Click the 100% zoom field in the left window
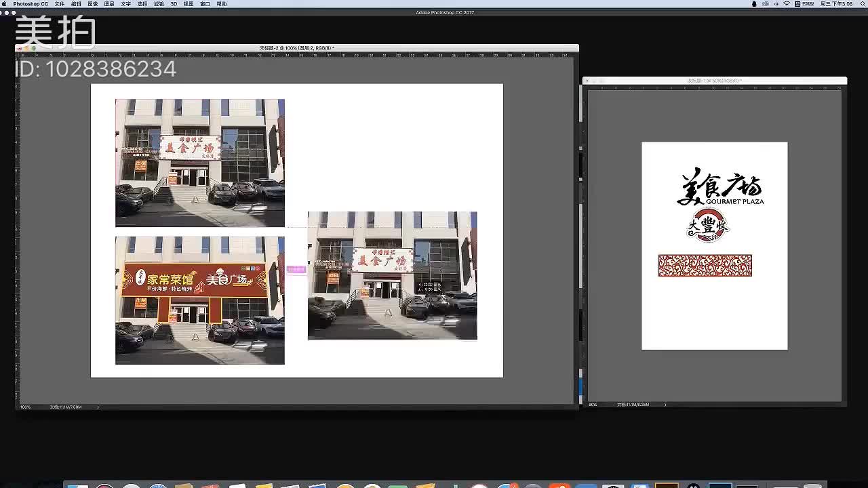 (x=26, y=407)
